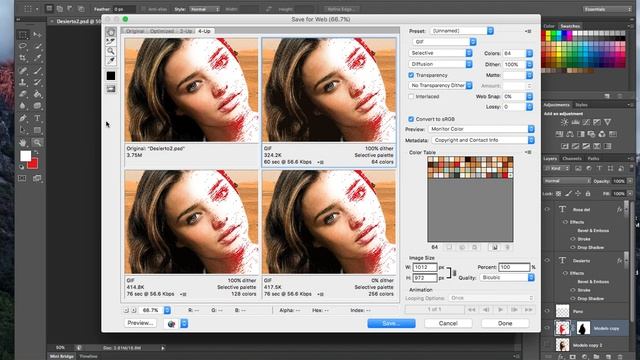Viewport: 640px width, 360px height.
Task: Hide the Pano layer
Action: tap(547, 311)
